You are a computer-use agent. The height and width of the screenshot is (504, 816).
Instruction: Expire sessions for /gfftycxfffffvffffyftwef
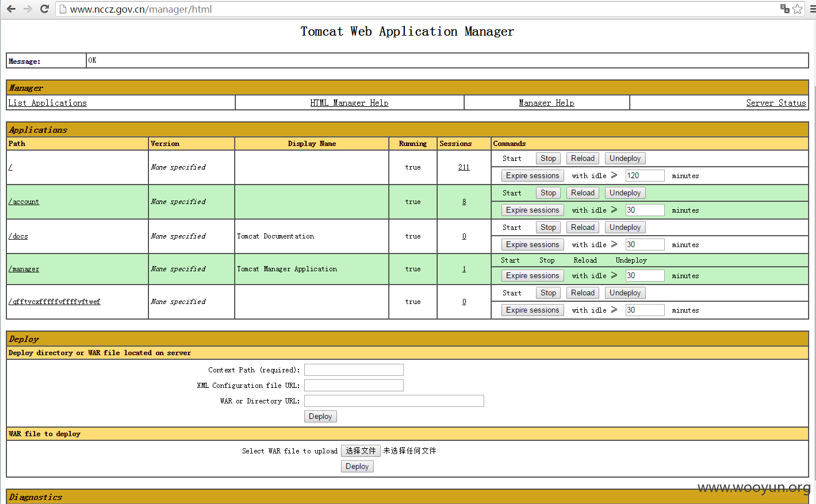pyautogui.click(x=532, y=310)
